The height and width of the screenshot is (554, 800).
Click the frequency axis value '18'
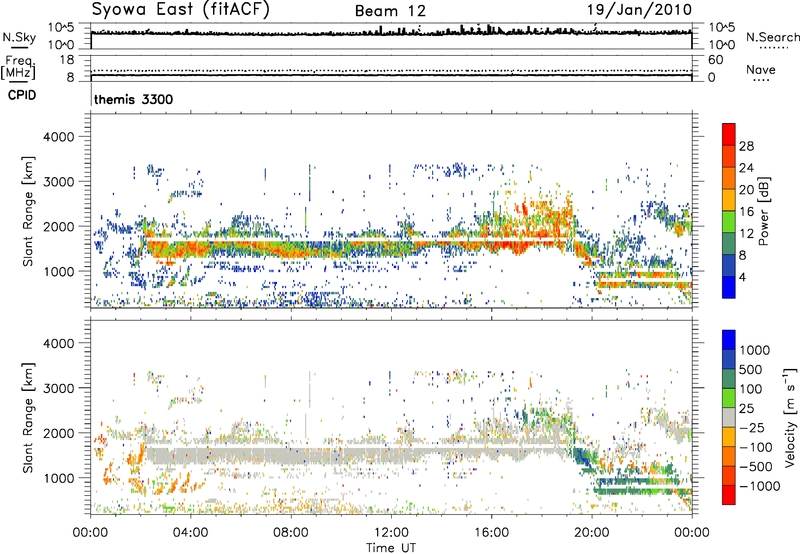pos(67,60)
